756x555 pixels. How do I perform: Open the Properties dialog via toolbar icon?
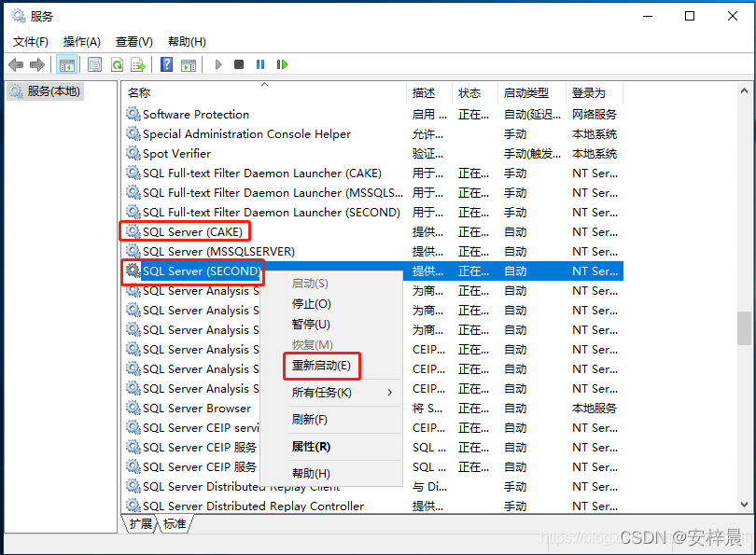(94, 64)
